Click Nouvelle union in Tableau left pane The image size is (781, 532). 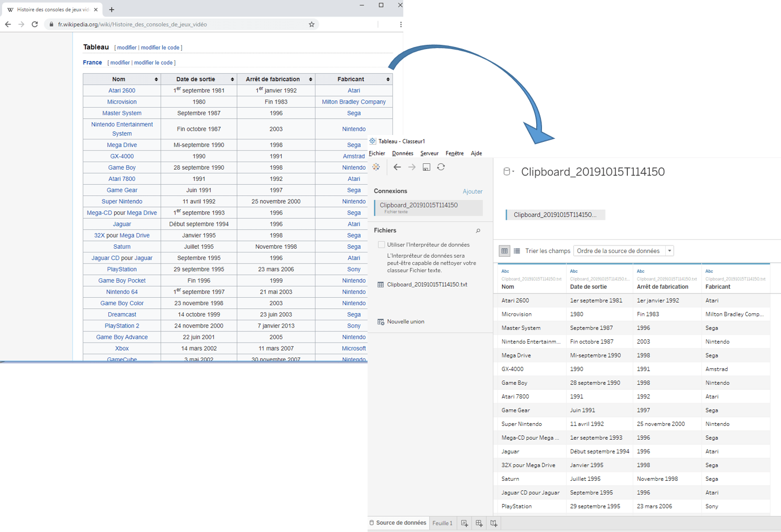(x=405, y=322)
